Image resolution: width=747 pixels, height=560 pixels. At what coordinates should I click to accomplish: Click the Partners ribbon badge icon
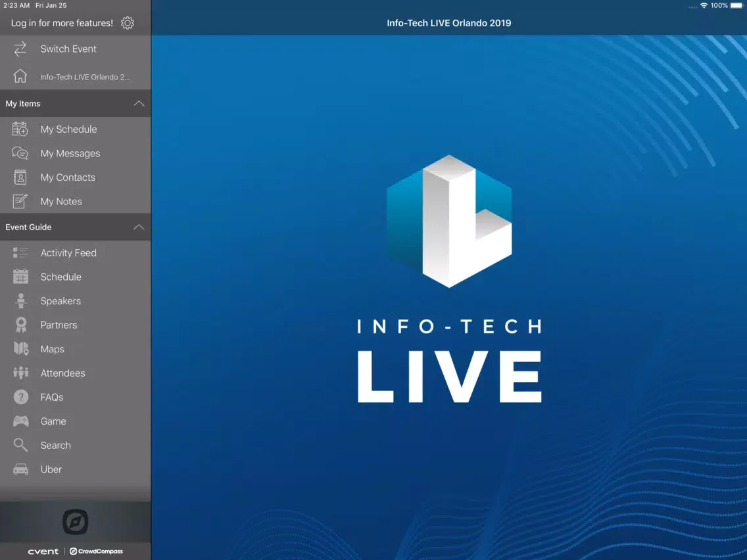[20, 325]
